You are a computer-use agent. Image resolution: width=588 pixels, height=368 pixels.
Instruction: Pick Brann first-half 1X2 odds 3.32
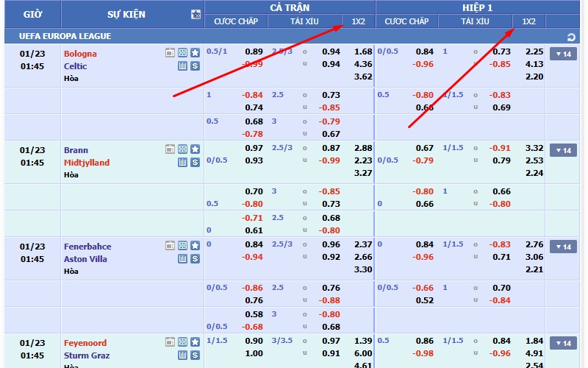[534, 148]
